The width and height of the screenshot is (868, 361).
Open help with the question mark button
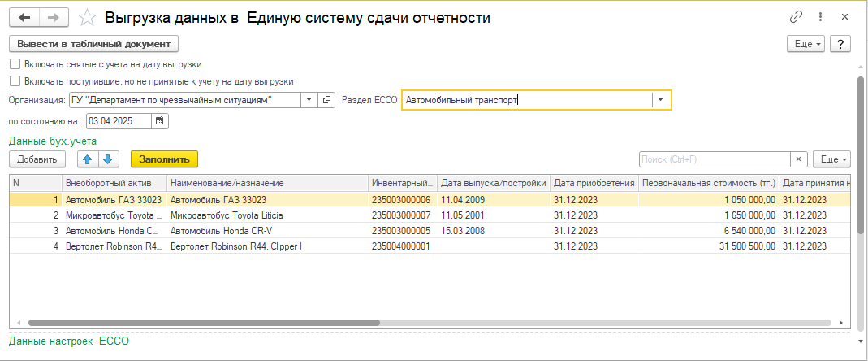[x=840, y=44]
